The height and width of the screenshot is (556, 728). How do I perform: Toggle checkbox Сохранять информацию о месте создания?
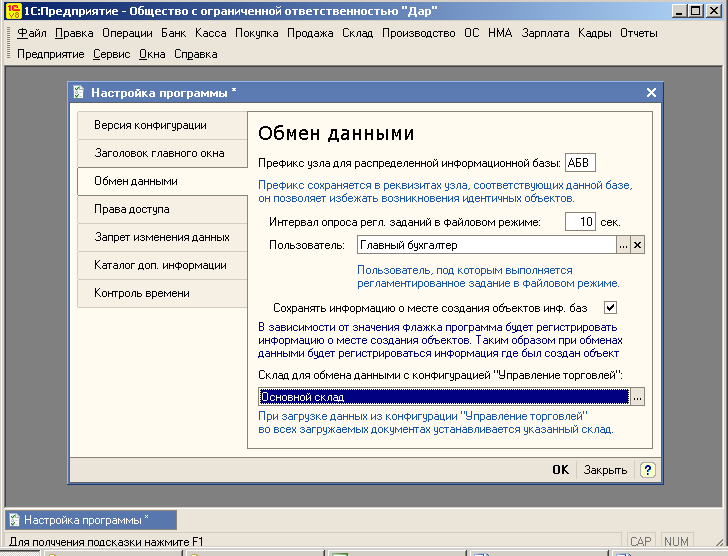coord(610,308)
